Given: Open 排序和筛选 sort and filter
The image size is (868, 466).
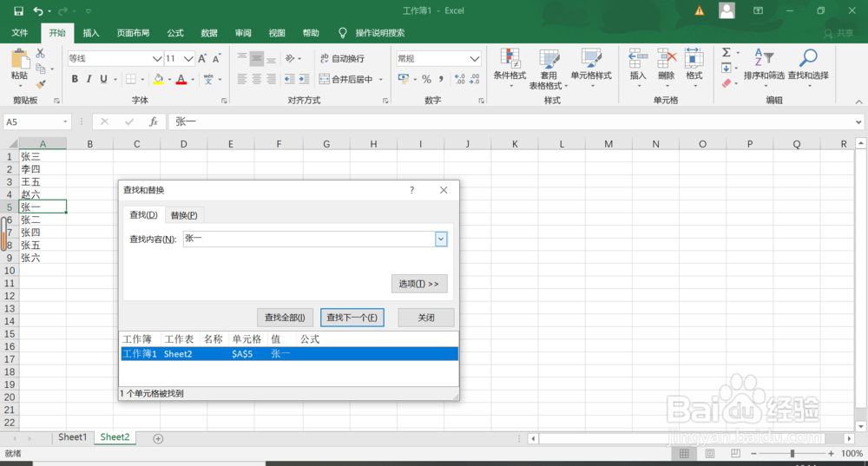Looking at the screenshot, I should (764, 67).
